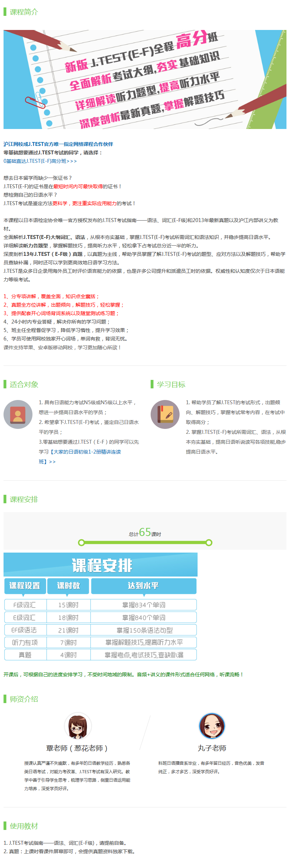Click the 课程安排 blue table banner
The image size is (290, 868).
101,565
